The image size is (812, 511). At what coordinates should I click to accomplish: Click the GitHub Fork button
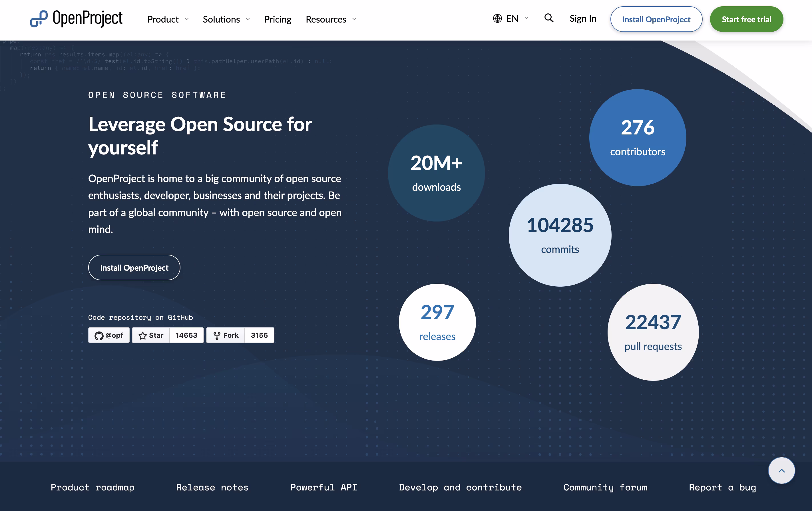[225, 335]
